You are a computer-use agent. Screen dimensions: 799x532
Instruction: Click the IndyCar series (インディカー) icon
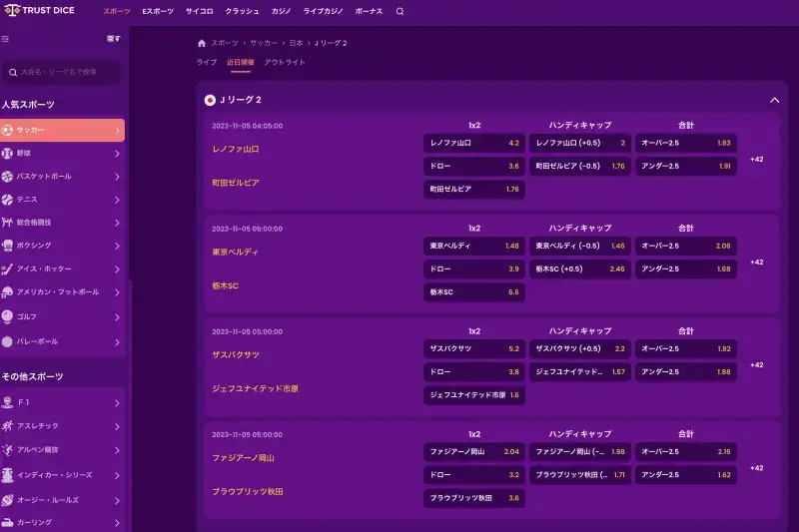[x=7, y=475]
